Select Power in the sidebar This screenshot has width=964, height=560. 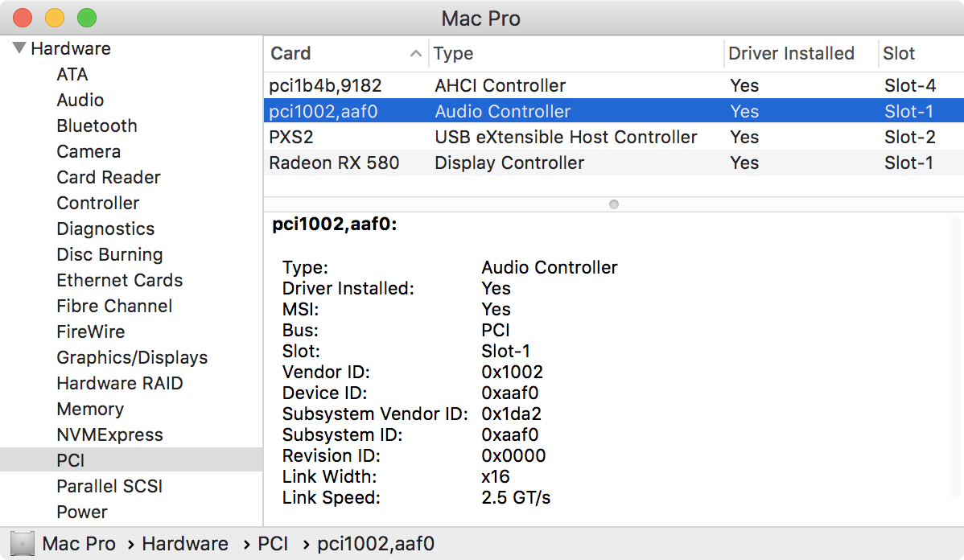(x=82, y=512)
